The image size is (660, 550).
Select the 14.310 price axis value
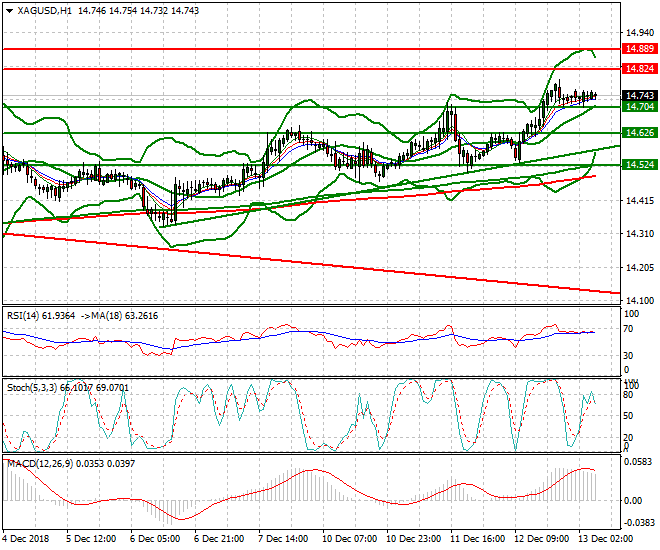640,234
